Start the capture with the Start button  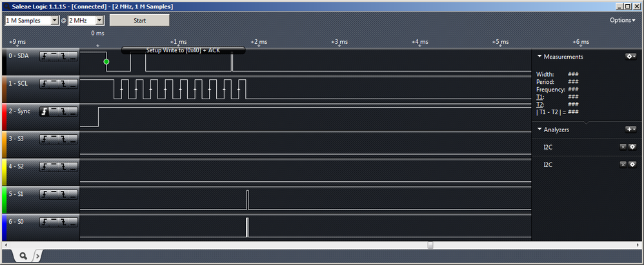pos(139,21)
